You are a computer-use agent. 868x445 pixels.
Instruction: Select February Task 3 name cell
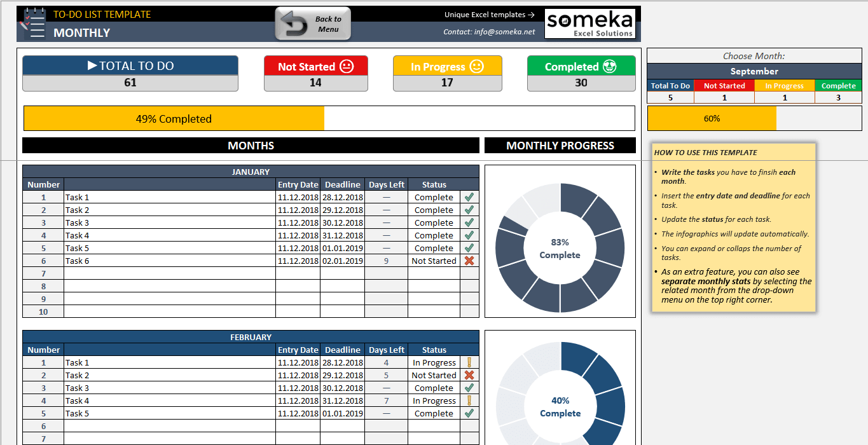170,388
